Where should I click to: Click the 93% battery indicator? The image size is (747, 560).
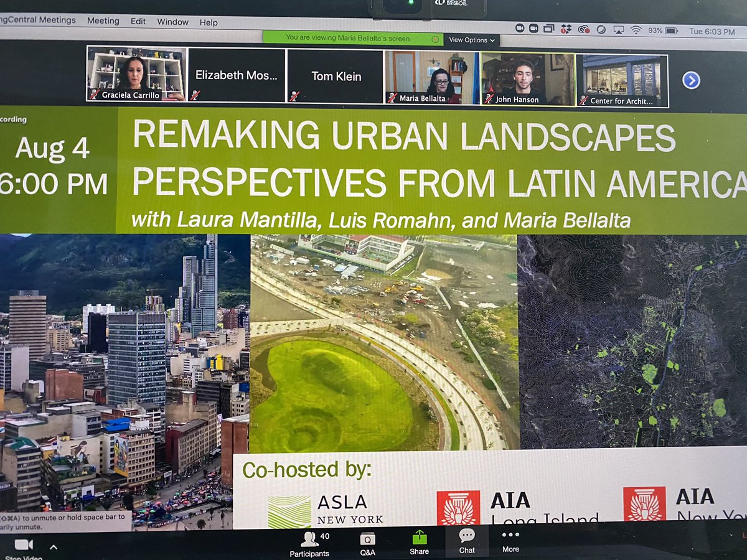pos(663,30)
